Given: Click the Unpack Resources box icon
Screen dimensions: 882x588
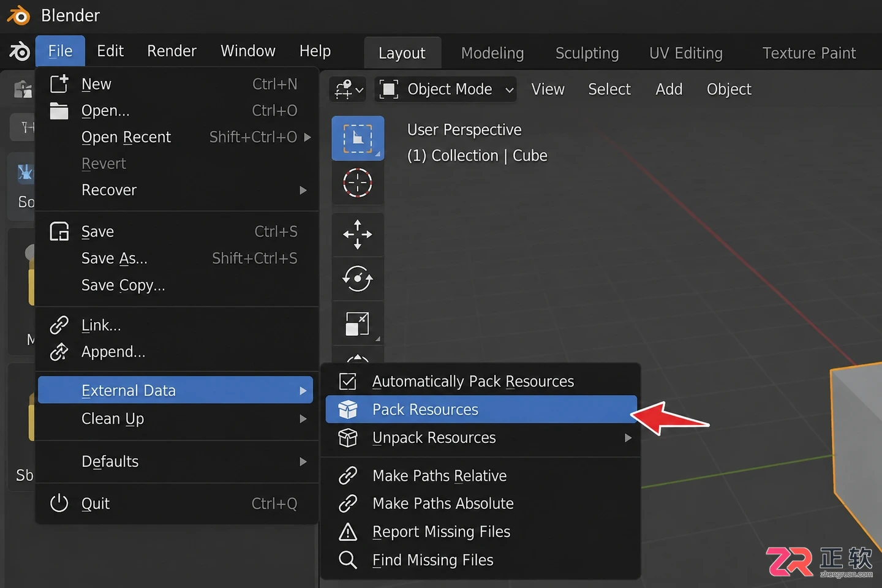Looking at the screenshot, I should (348, 438).
